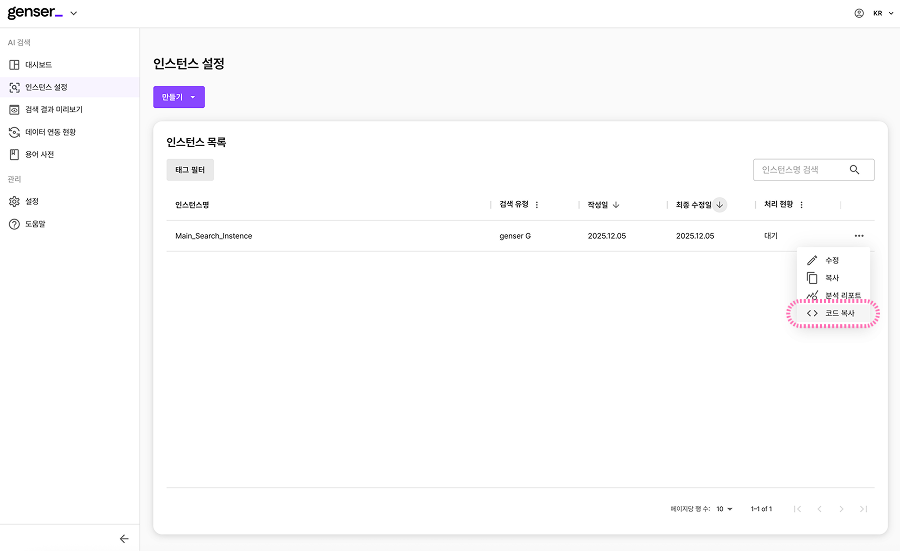Open 처리 현황 column options menu
This screenshot has height=551, width=900.
tap(801, 205)
